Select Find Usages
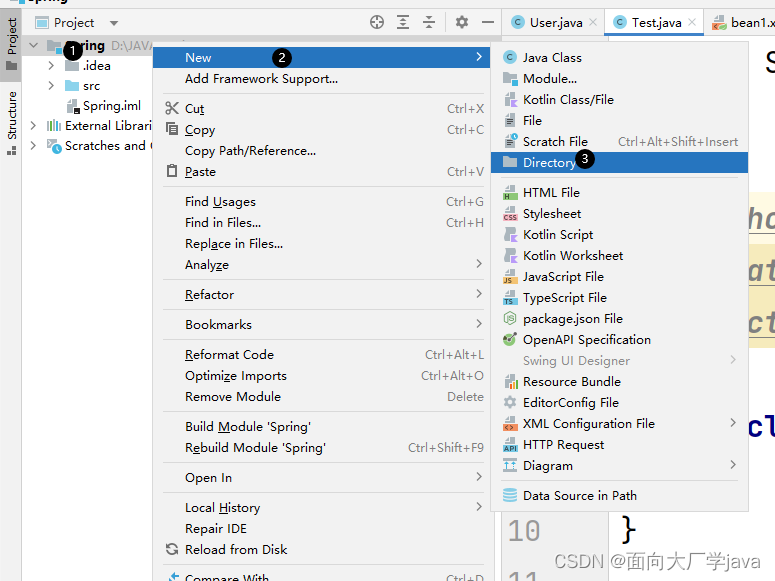The image size is (775, 581). coord(323,202)
